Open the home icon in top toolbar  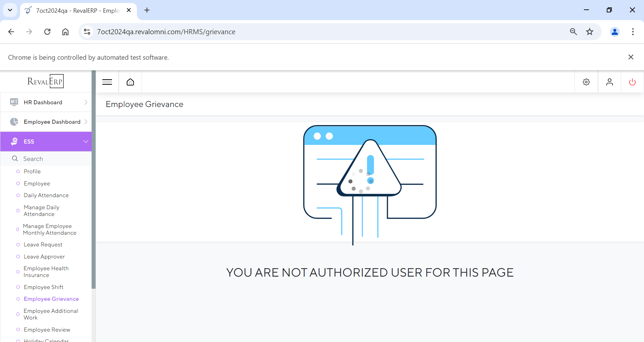coord(130,82)
